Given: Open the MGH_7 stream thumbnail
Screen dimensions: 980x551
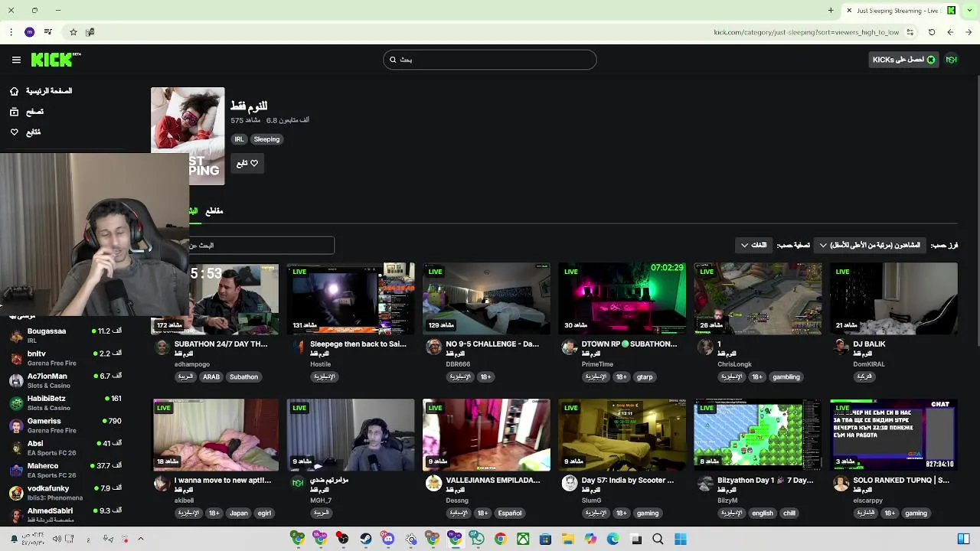Looking at the screenshot, I should tap(351, 435).
